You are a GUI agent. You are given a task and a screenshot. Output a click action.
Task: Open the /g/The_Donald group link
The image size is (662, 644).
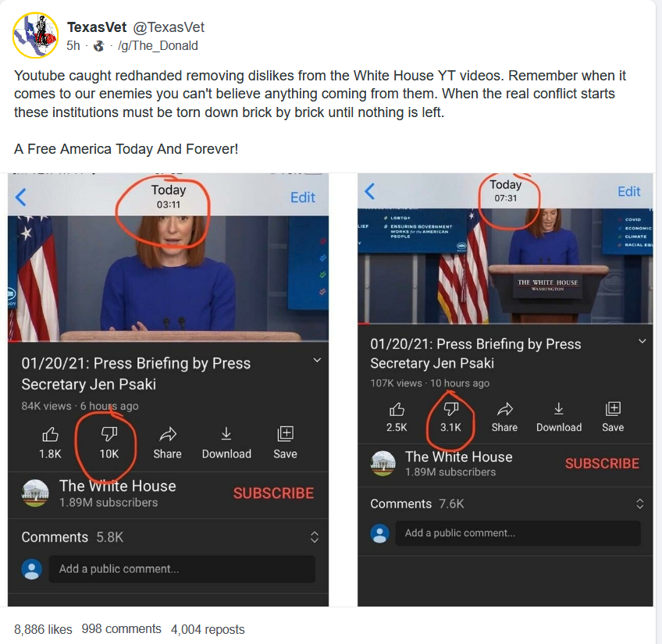coord(158,45)
